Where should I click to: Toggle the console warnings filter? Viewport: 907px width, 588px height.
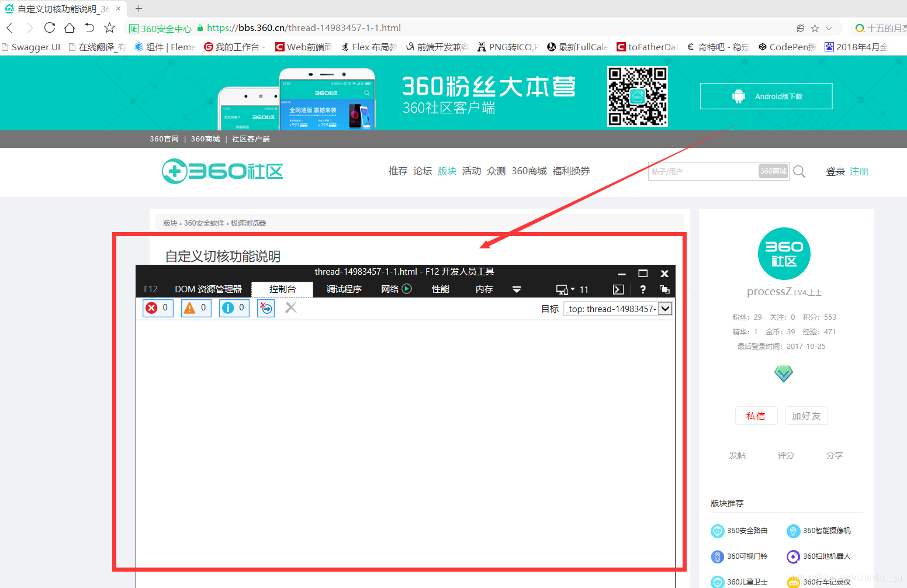(x=196, y=308)
